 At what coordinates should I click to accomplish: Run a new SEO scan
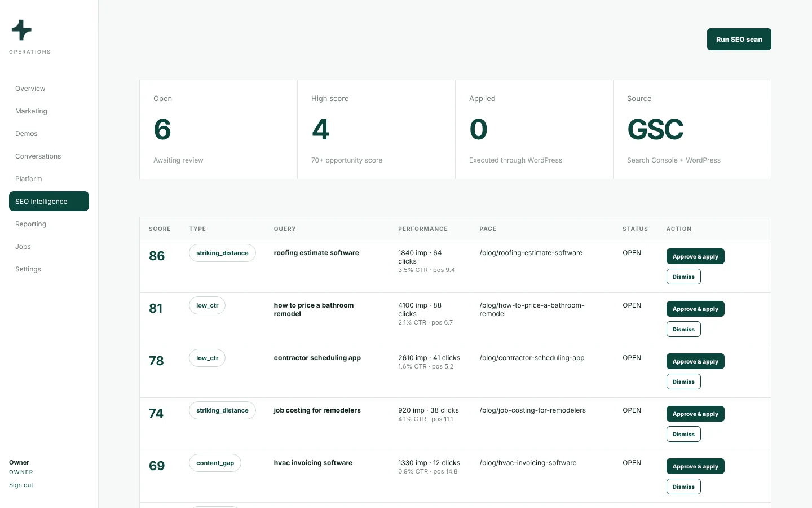[739, 40]
